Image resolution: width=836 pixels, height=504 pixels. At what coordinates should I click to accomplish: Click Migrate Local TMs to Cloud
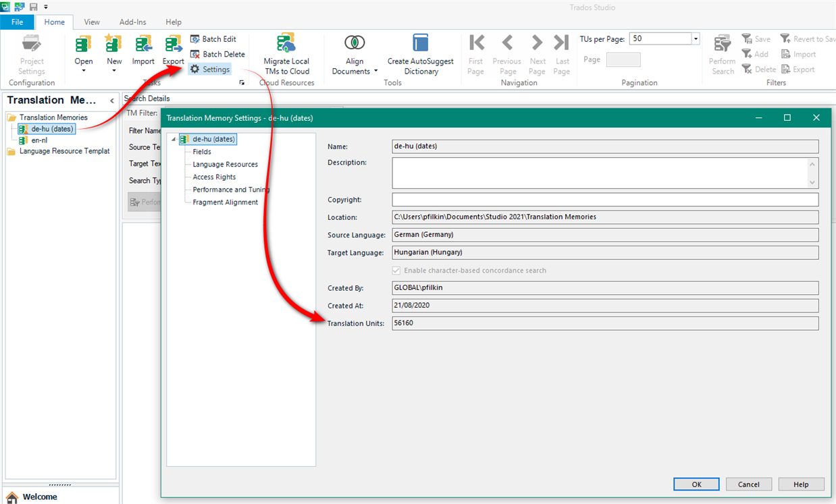[x=286, y=55]
